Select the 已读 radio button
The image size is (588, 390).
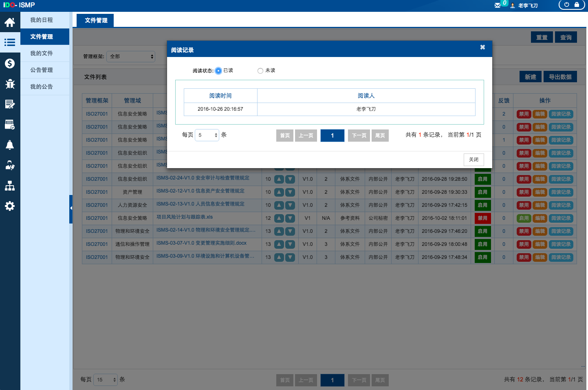point(218,71)
